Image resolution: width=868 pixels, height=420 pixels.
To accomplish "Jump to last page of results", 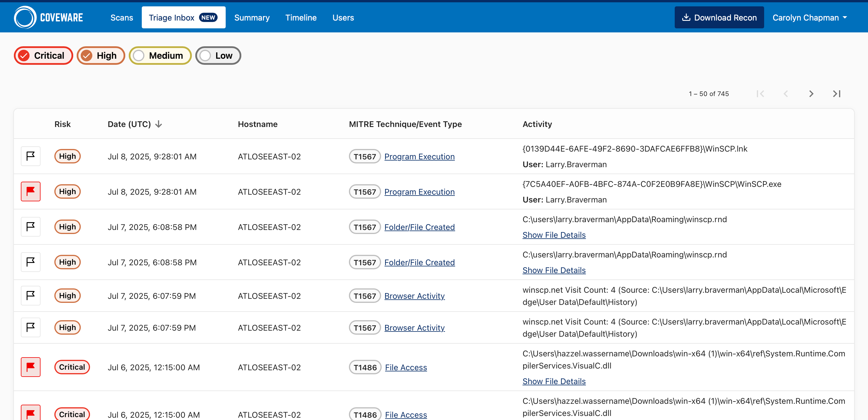I will click(x=836, y=94).
